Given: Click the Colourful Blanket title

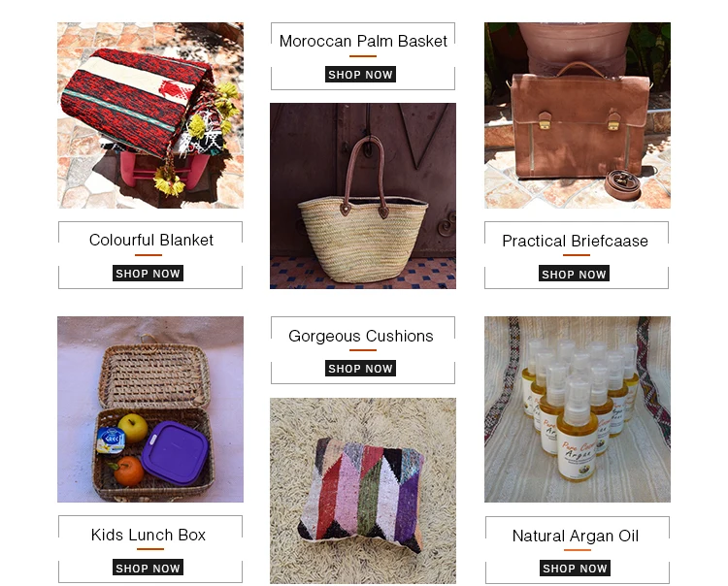Looking at the screenshot, I should (150, 240).
